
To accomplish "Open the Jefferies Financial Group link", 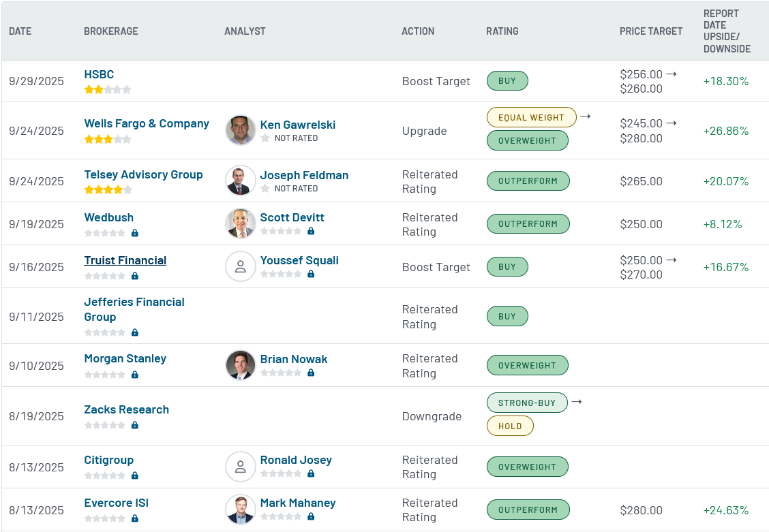I will (134, 310).
